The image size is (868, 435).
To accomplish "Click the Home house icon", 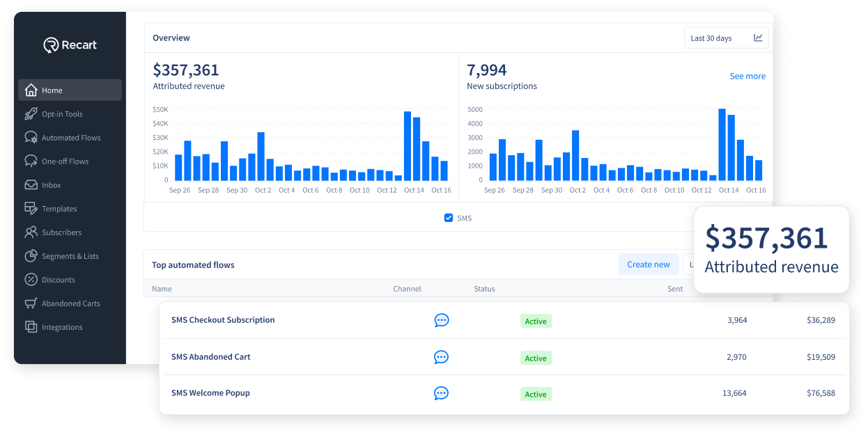I will click(x=31, y=90).
